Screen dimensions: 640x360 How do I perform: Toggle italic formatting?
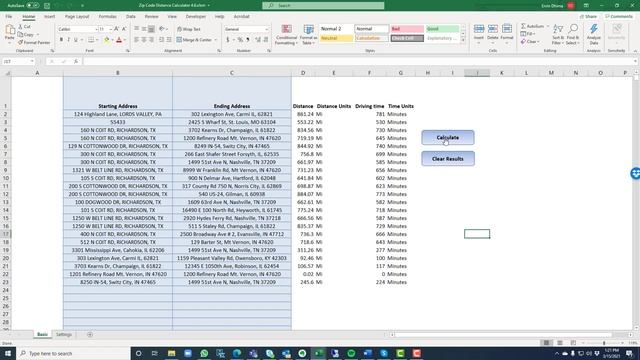coord(68,40)
